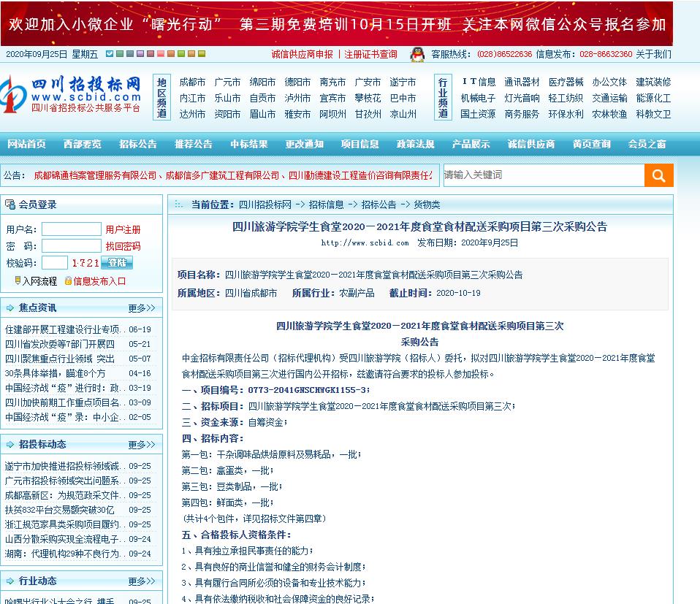Open the 网站首页 nav item
The image size is (700, 604).
click(27, 144)
